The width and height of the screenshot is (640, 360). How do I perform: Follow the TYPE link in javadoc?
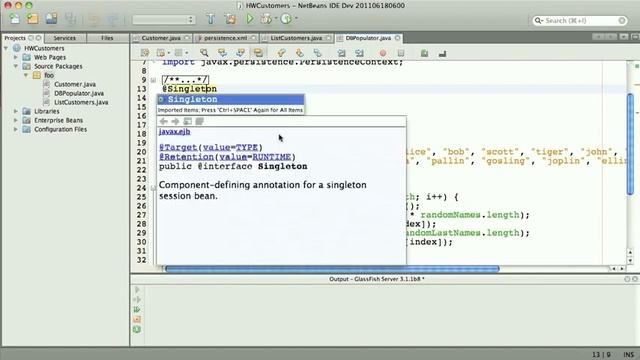click(247, 147)
